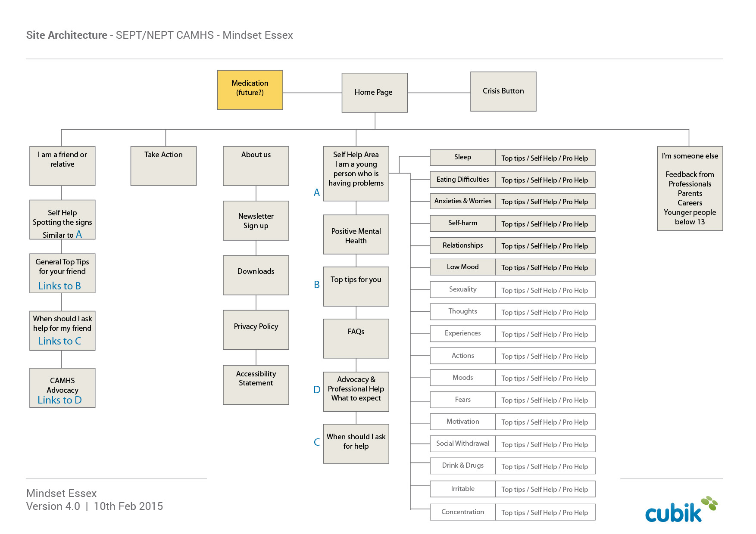This screenshot has width=756, height=534.
Task: Click the Drink & Drugs topic cell
Action: (463, 466)
